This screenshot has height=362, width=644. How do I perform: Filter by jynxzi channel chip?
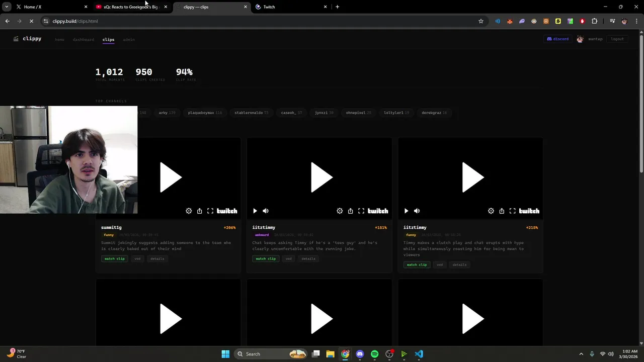(324, 113)
